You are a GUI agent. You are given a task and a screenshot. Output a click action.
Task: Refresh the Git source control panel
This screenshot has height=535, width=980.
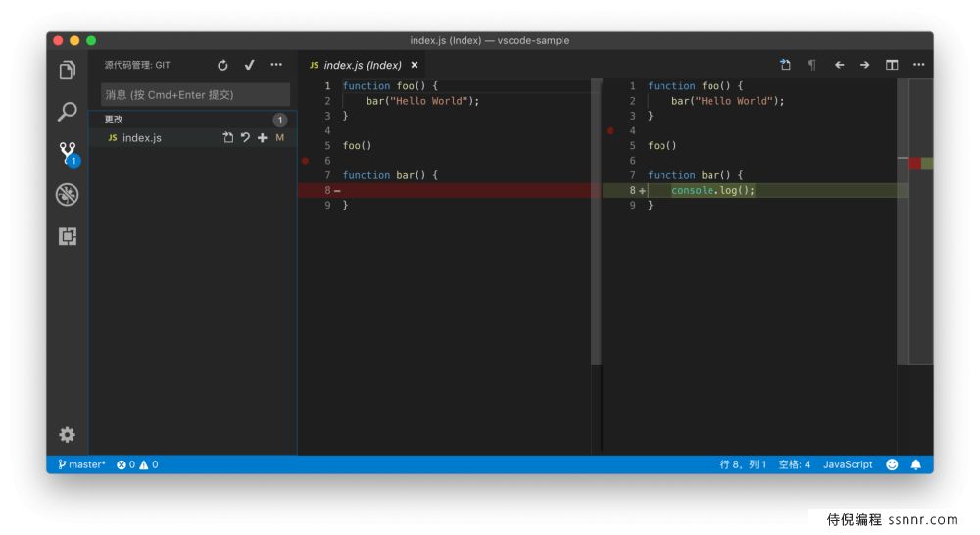[x=222, y=65]
